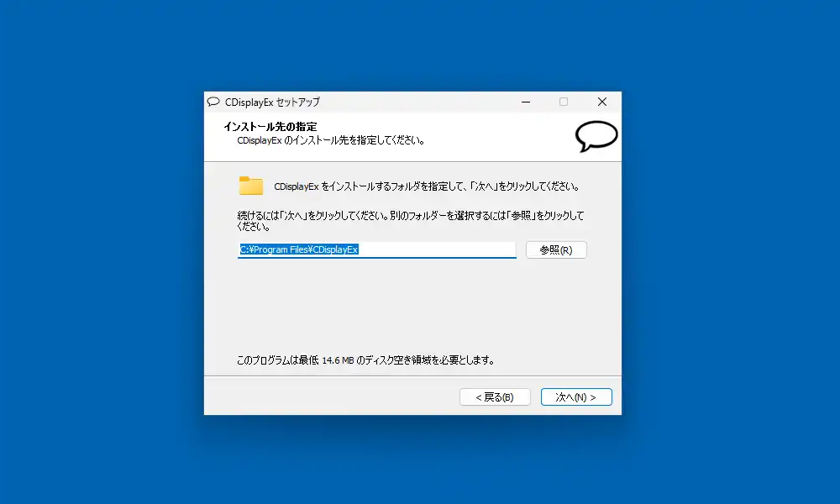Click the highlighted C:¥Program Files¥CDisplayEx text
840x504 pixels.
click(x=298, y=249)
